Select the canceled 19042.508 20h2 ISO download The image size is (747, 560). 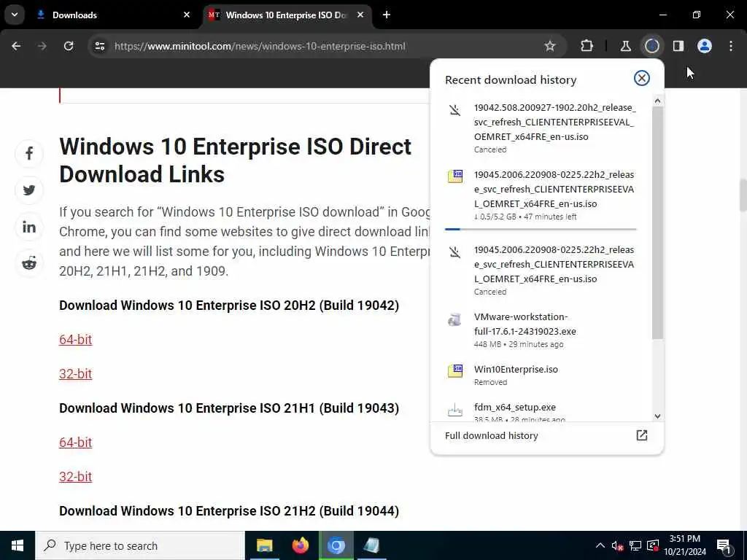coord(541,128)
